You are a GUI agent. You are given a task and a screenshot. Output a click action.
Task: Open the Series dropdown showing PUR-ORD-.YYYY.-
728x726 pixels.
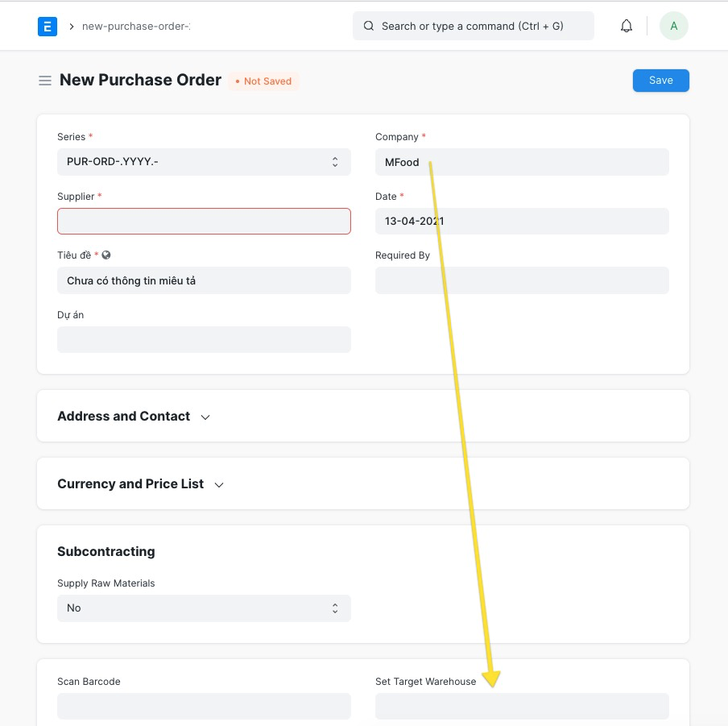click(x=204, y=161)
